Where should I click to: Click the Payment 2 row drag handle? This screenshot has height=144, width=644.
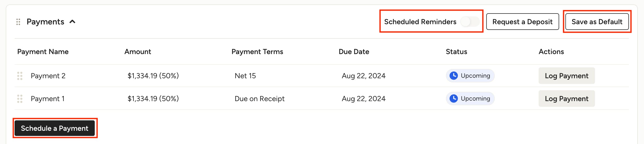[20, 76]
